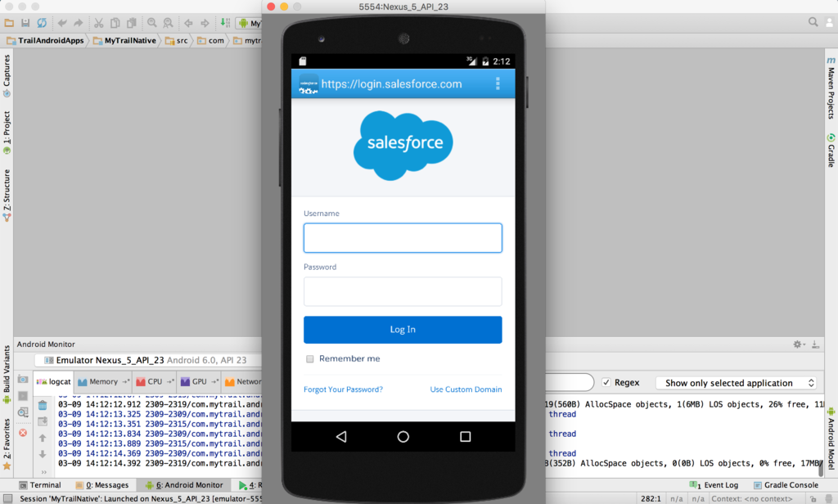Viewport: 838px width, 504px height.
Task: Tap the emulator Recents square button
Action: pyautogui.click(x=466, y=437)
